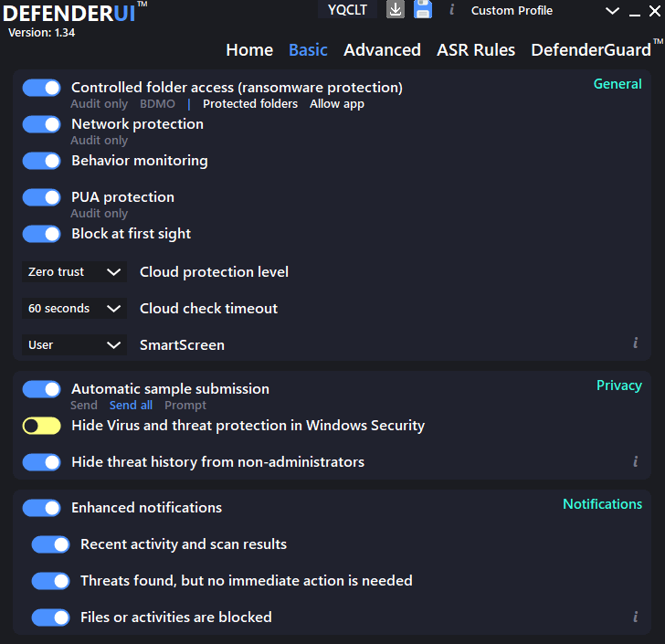665x644 pixels.
Task: Click the blue save floppy disk icon
Action: point(423,9)
